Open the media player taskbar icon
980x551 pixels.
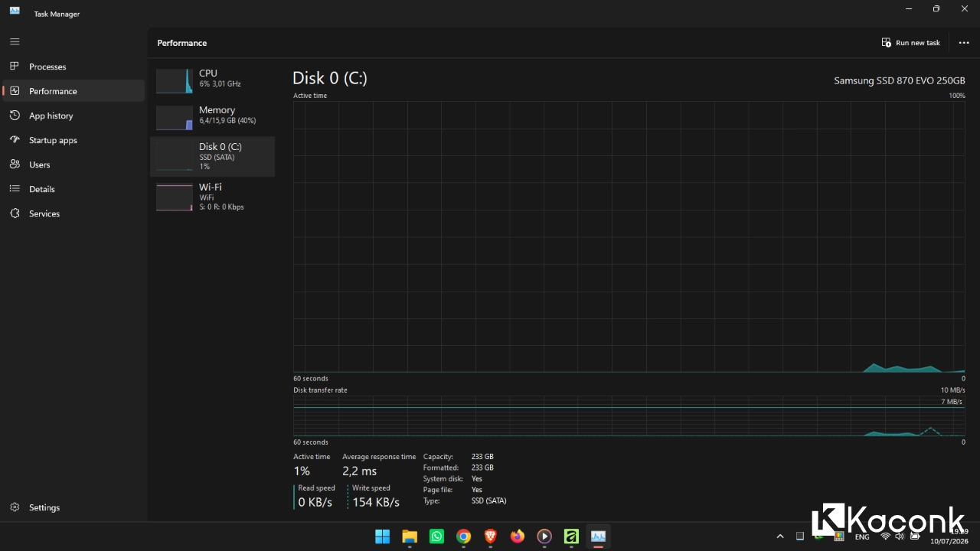pyautogui.click(x=544, y=536)
